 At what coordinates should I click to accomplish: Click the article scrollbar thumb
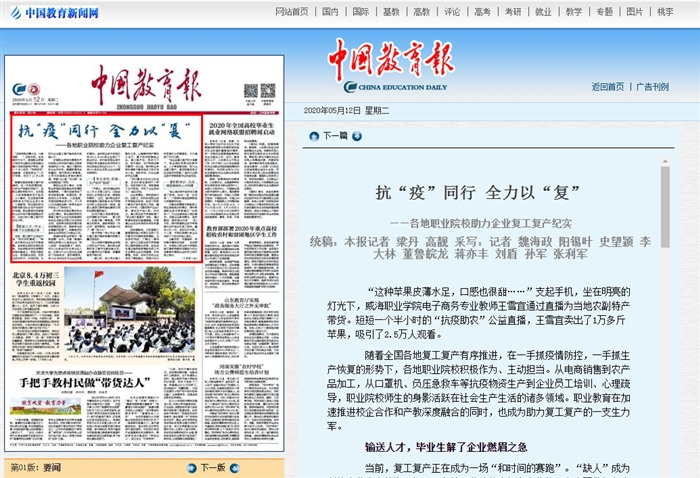[x=665, y=207]
